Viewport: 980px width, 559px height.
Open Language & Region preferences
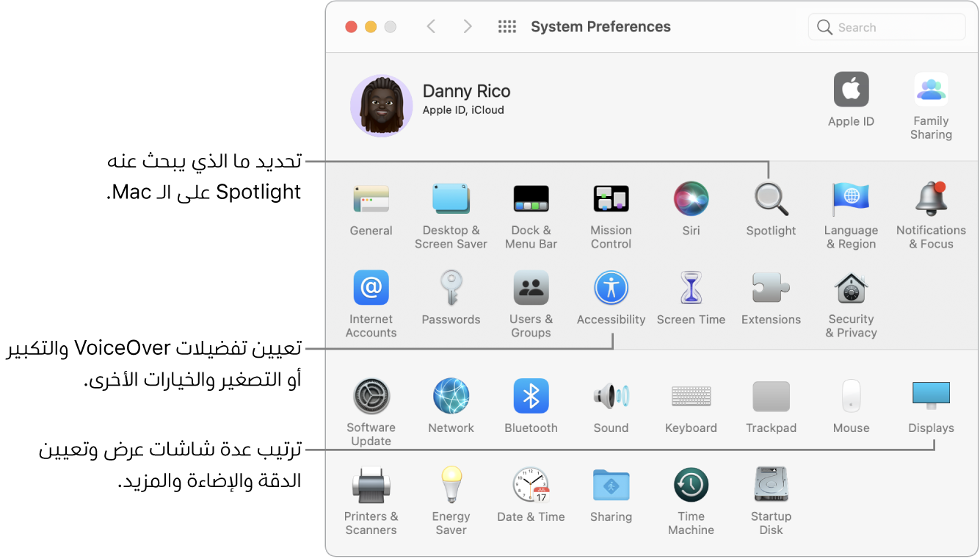(851, 198)
